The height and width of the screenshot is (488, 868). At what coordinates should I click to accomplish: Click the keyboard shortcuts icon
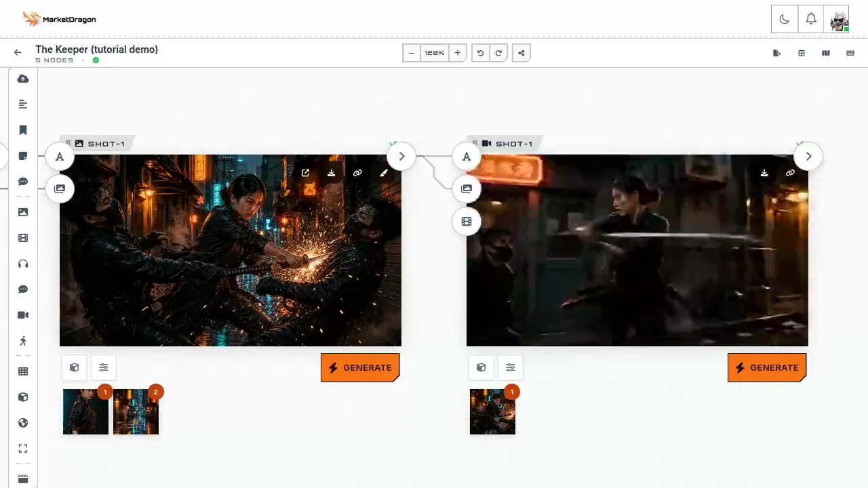point(850,53)
